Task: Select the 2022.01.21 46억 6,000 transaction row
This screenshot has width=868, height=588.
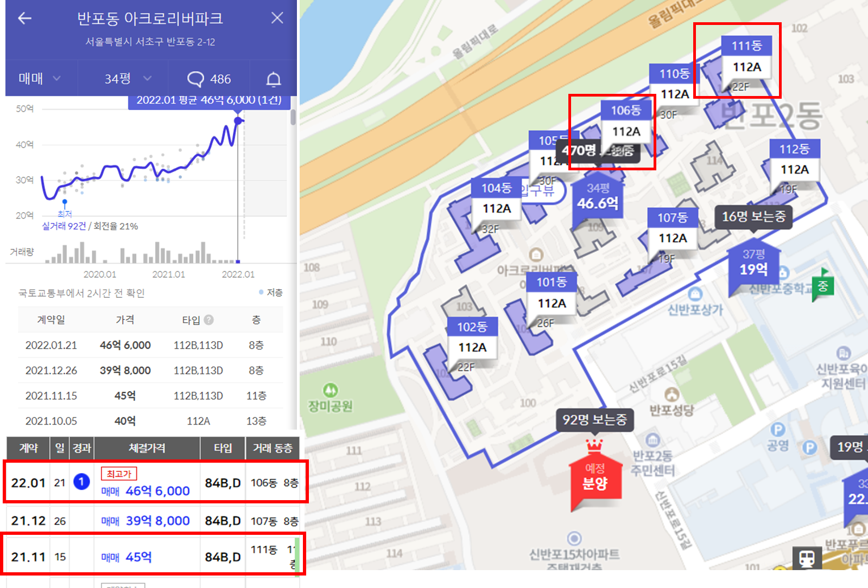Action: [x=150, y=345]
